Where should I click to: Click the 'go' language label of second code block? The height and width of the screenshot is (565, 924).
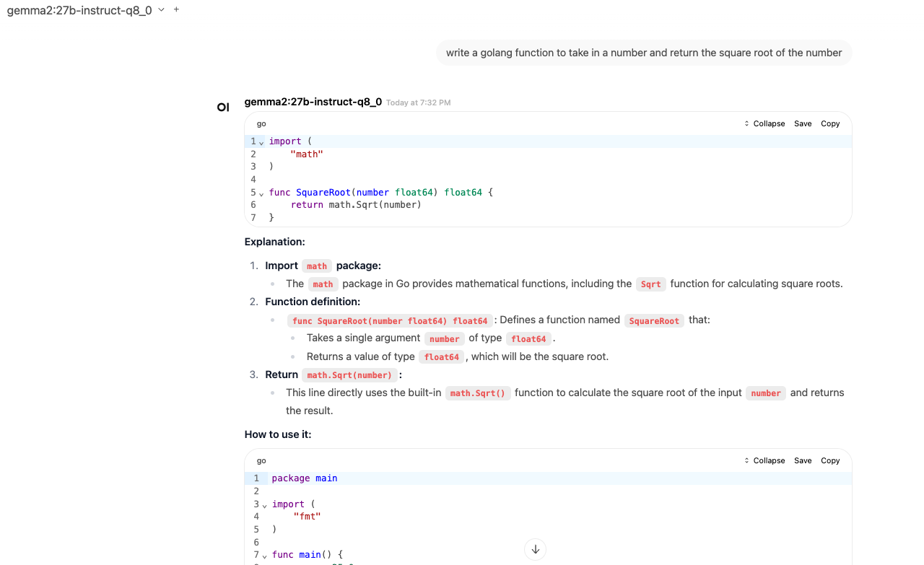pos(261,461)
